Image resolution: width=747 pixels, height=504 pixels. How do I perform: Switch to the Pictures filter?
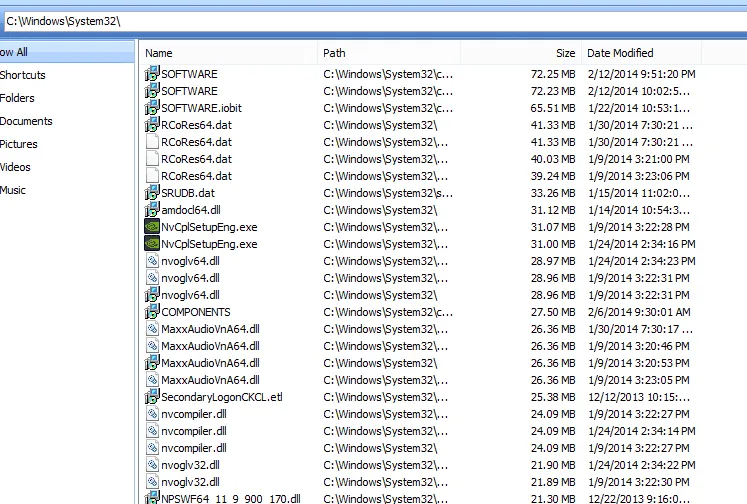pyautogui.click(x=19, y=144)
